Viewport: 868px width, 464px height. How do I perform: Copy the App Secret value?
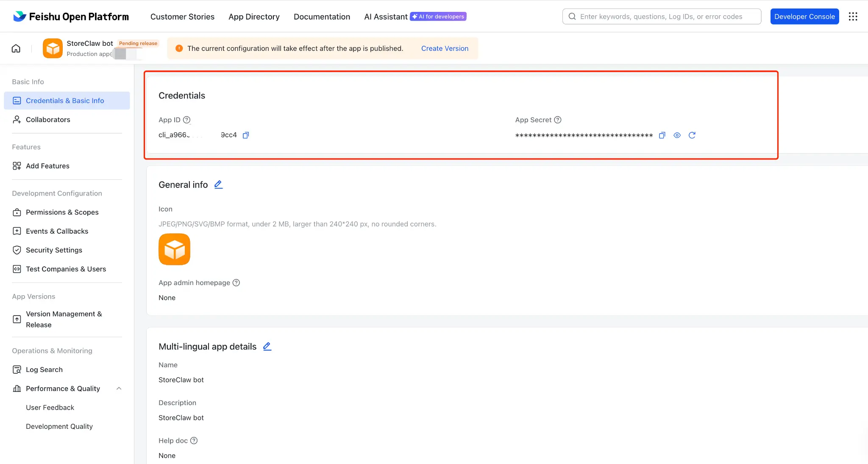(662, 135)
